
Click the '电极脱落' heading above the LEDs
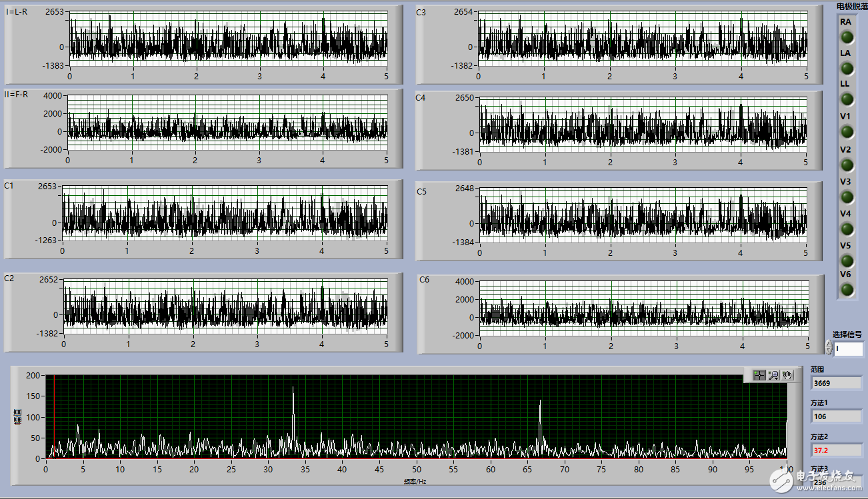(852, 6)
